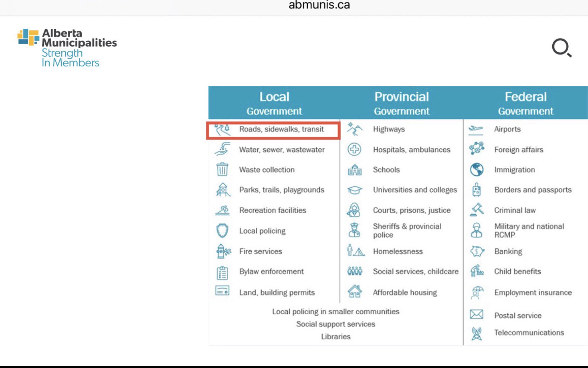Click the piggy bank icon beside Banking
The width and height of the screenshot is (588, 368).
click(x=477, y=251)
